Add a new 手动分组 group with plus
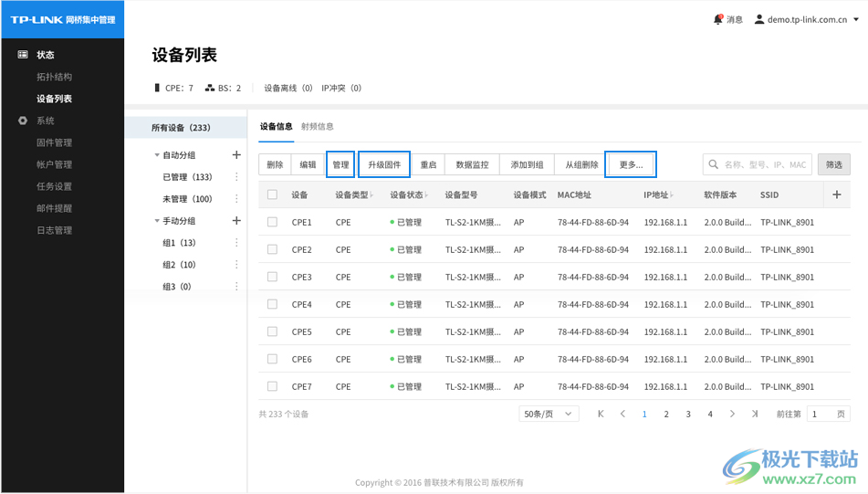Viewport: 868px width, 494px height. [236, 220]
